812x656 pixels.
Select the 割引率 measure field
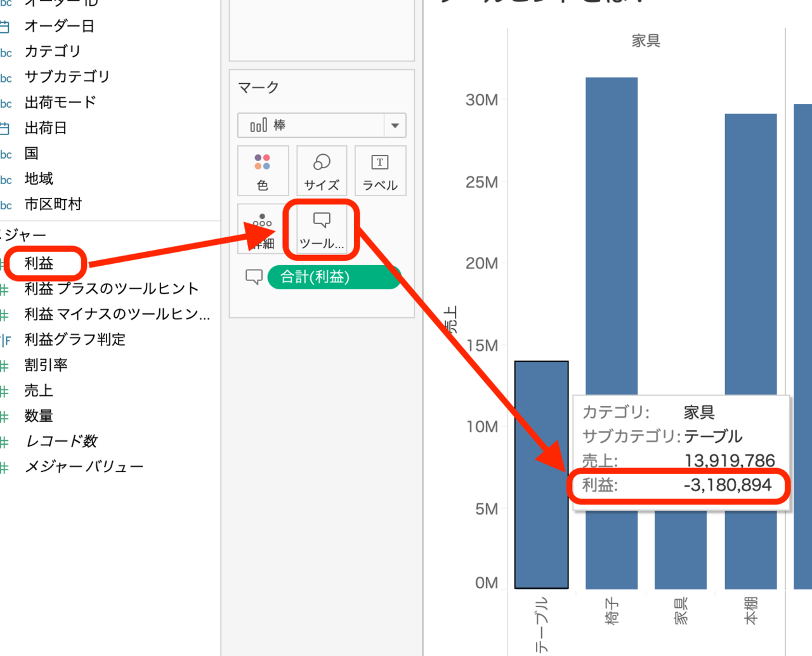click(46, 365)
